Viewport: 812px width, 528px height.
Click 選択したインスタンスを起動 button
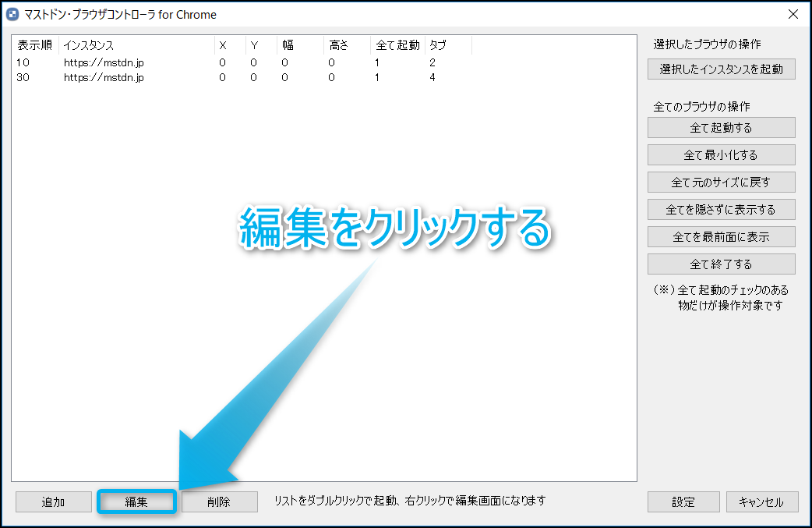[721, 69]
